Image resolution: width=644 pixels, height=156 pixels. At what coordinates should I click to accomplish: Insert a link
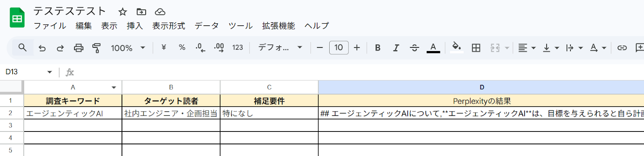click(622, 48)
